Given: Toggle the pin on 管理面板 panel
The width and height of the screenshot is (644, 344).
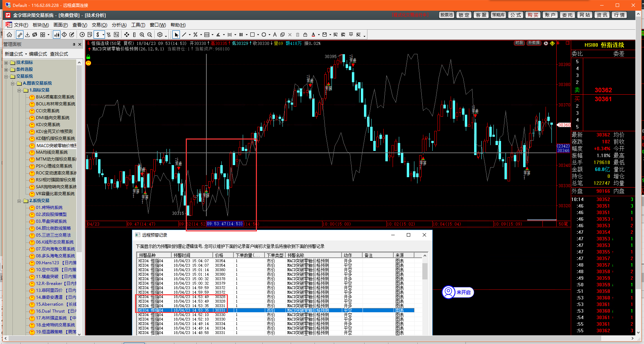Looking at the screenshot, I should coord(74,45).
